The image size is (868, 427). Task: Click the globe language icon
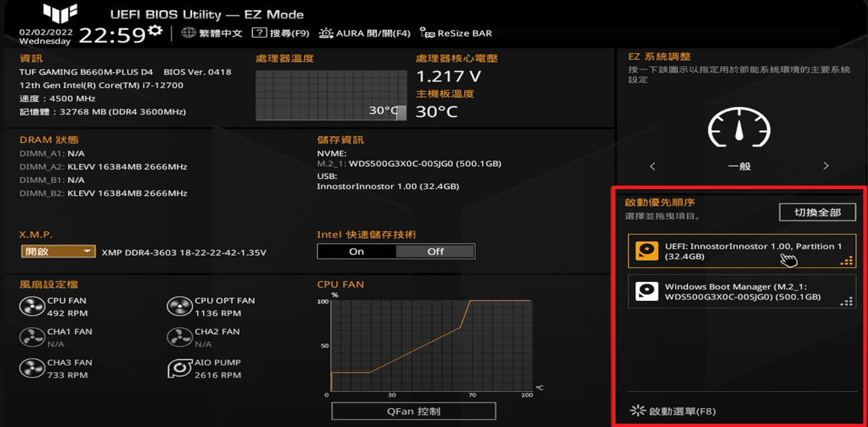[x=189, y=33]
